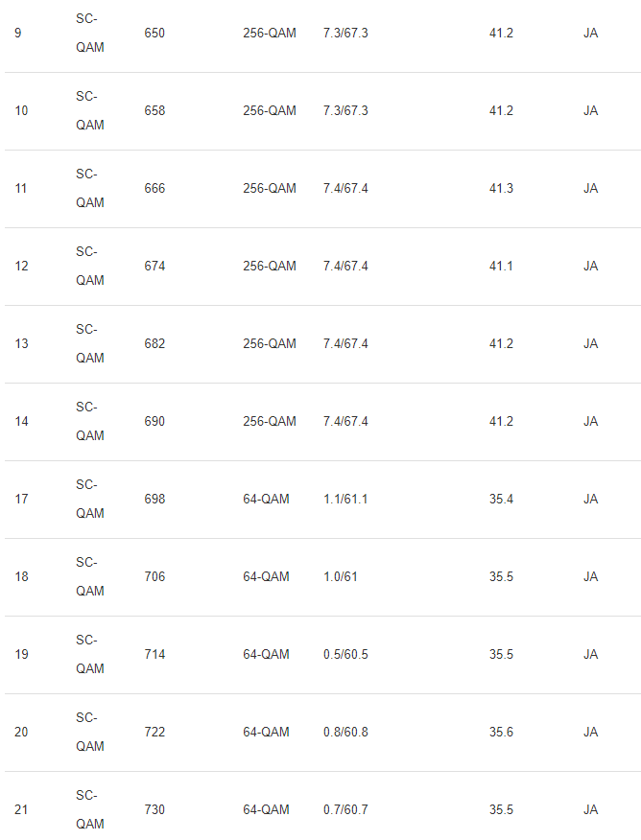The image size is (641, 840).
Task: Select the frequency 674 cell
Action: click(x=154, y=267)
